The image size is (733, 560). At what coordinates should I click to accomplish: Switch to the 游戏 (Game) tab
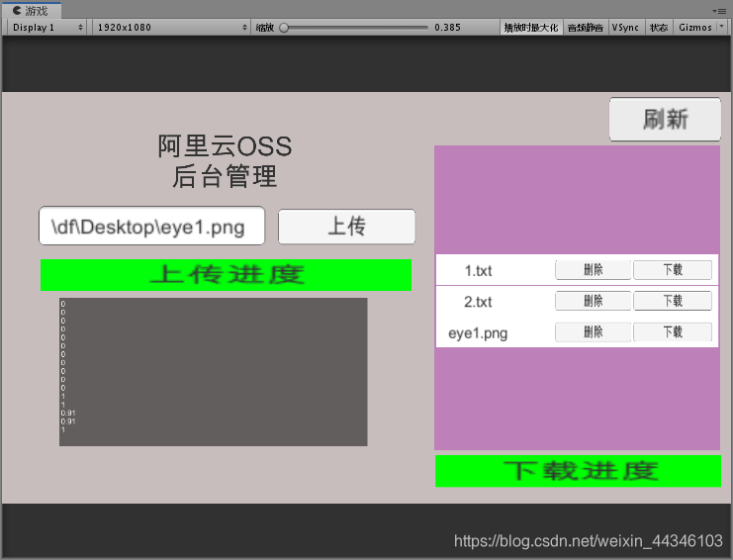[x=31, y=10]
